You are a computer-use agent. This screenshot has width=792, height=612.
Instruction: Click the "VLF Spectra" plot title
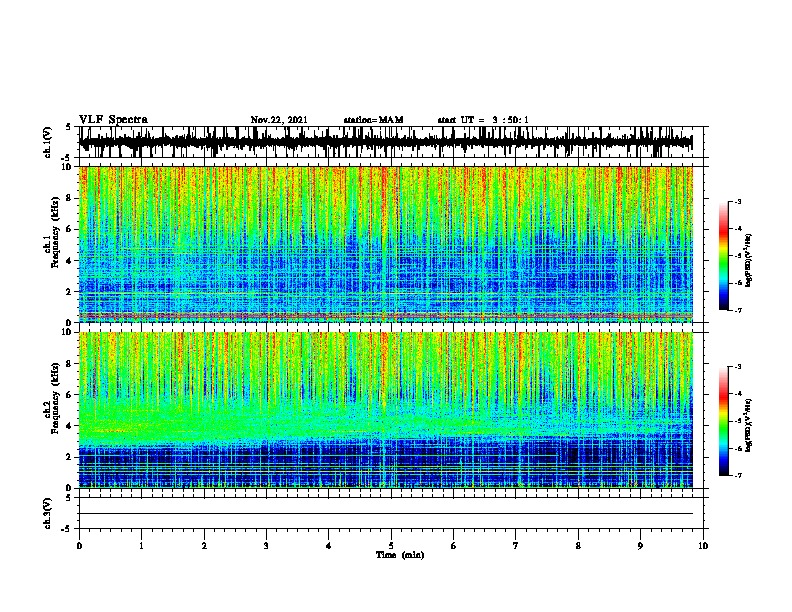pyautogui.click(x=113, y=120)
